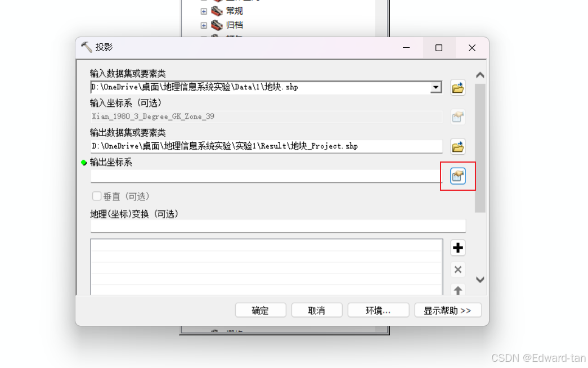Image resolution: width=588 pixels, height=368 pixels.
Task: Open output coordinate system properties button
Action: pyautogui.click(x=457, y=176)
